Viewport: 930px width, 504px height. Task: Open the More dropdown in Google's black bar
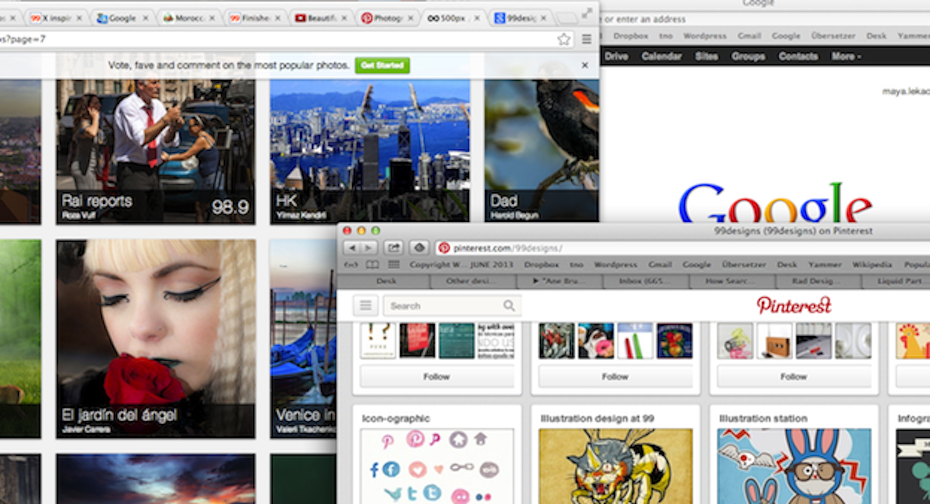pos(845,56)
